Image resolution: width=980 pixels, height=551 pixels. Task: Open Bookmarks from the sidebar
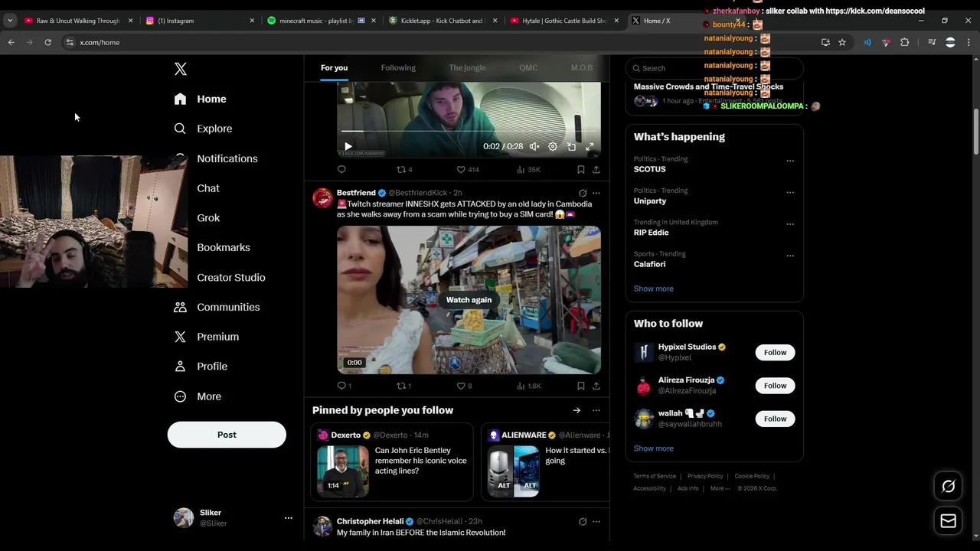tap(223, 248)
